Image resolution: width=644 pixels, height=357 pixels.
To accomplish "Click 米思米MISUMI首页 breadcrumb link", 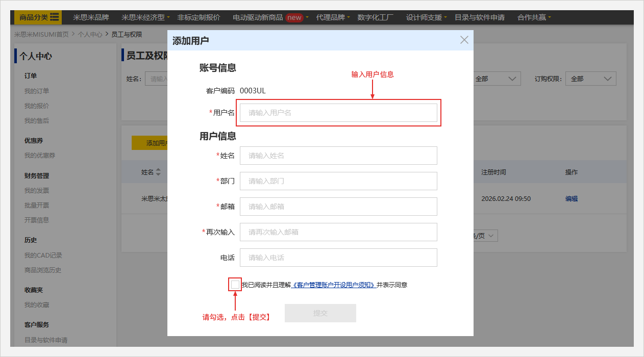I will point(41,35).
